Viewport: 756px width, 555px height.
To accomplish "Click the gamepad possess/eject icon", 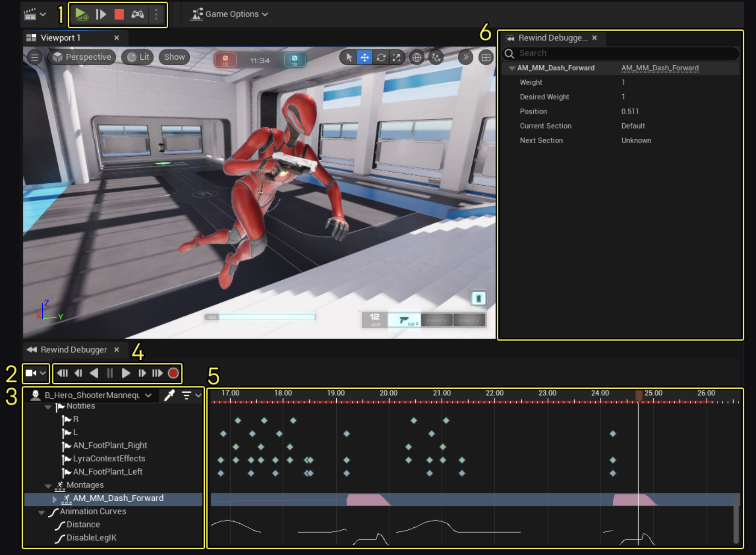I will pyautogui.click(x=137, y=14).
